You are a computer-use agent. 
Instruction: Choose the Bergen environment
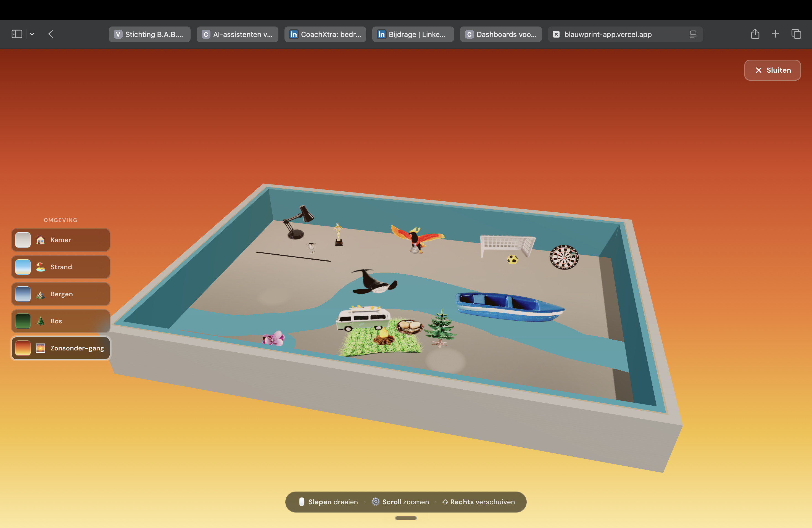click(x=61, y=294)
